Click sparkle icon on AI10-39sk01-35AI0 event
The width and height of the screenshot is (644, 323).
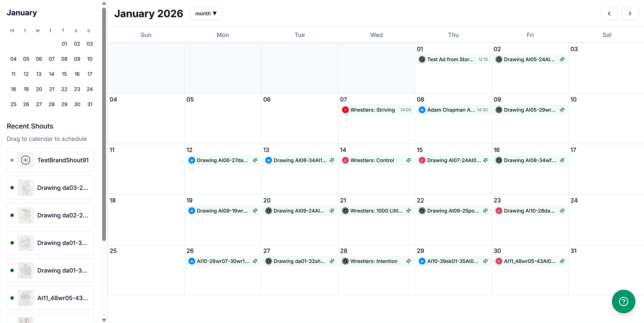[486, 261]
